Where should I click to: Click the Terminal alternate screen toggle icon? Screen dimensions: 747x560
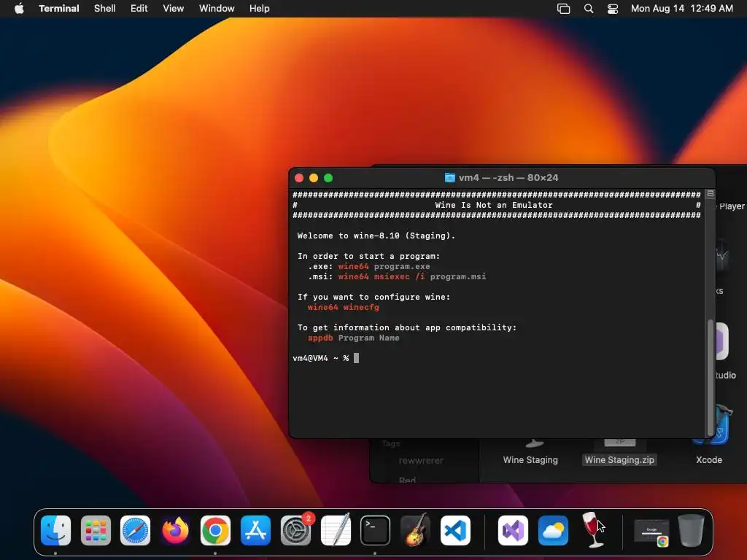[x=711, y=194]
